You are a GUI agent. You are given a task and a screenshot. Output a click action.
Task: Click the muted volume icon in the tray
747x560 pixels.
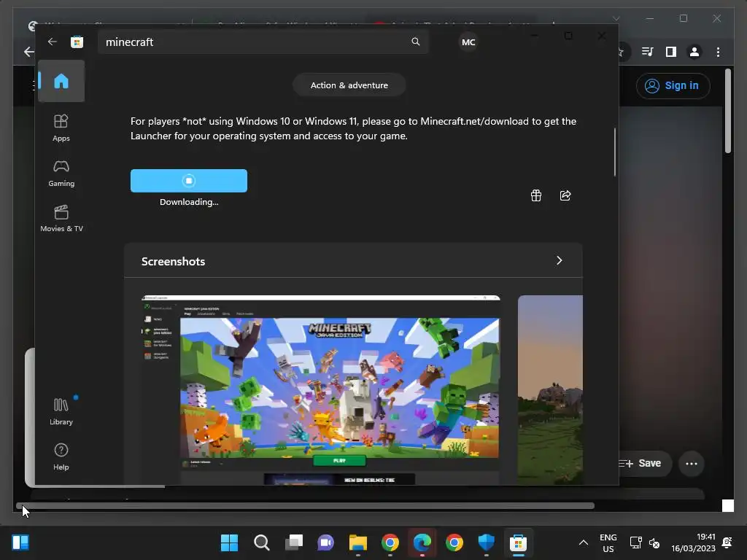tap(654, 542)
